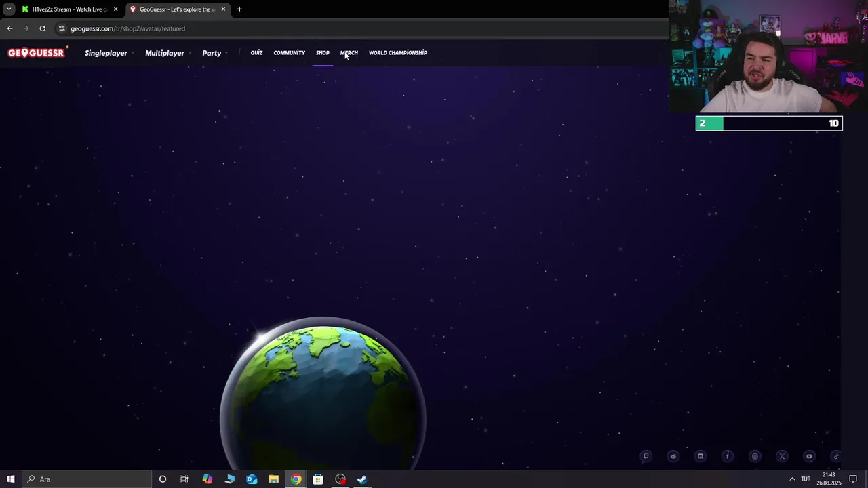Open Steam from the taskbar
This screenshot has height=488, width=868.
pos(362,479)
